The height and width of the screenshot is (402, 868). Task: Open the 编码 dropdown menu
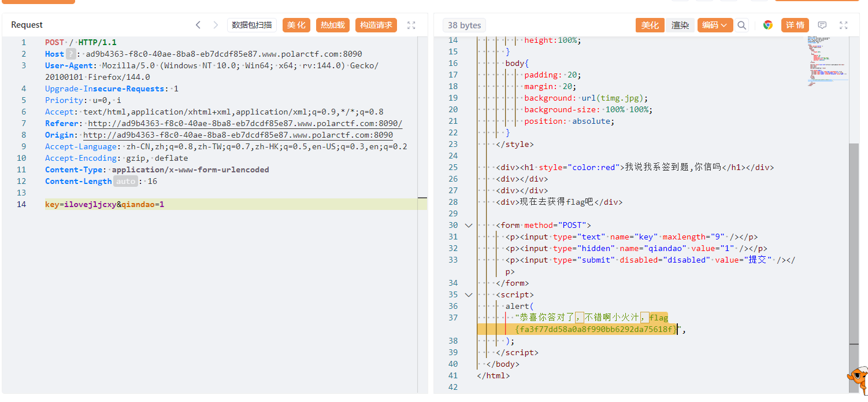click(715, 25)
